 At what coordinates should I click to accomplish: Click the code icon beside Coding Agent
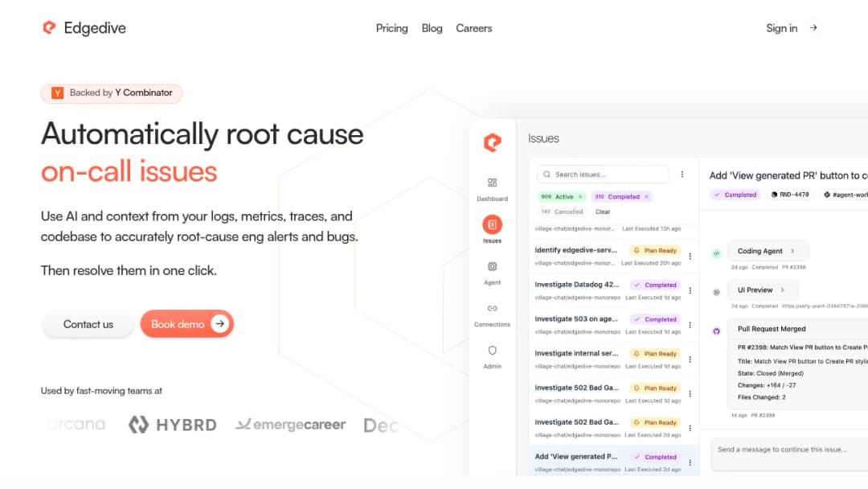click(x=716, y=253)
